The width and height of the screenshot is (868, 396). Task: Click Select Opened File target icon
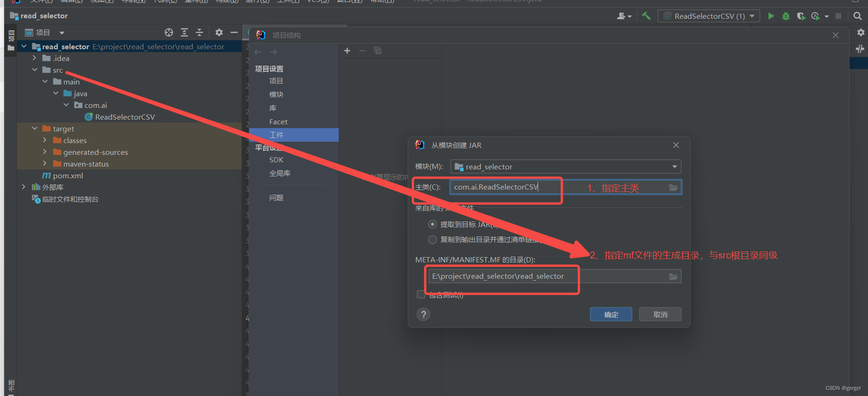[169, 32]
